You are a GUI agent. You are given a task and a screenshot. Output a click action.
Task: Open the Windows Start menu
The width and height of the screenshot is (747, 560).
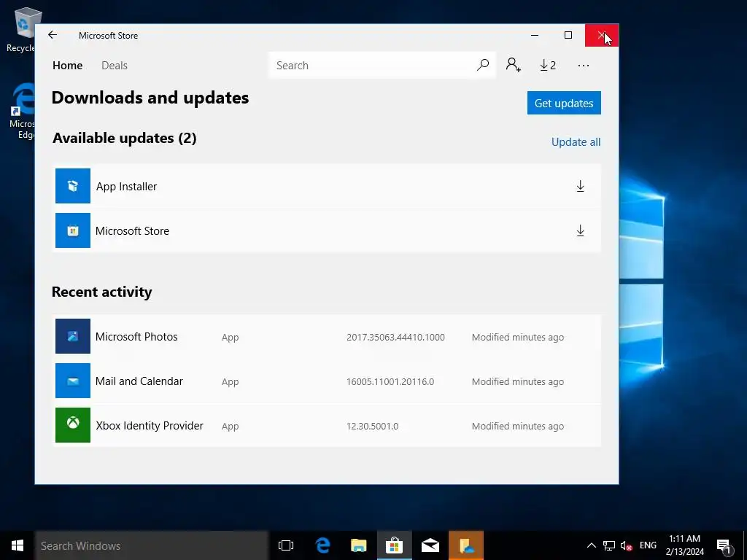point(18,545)
